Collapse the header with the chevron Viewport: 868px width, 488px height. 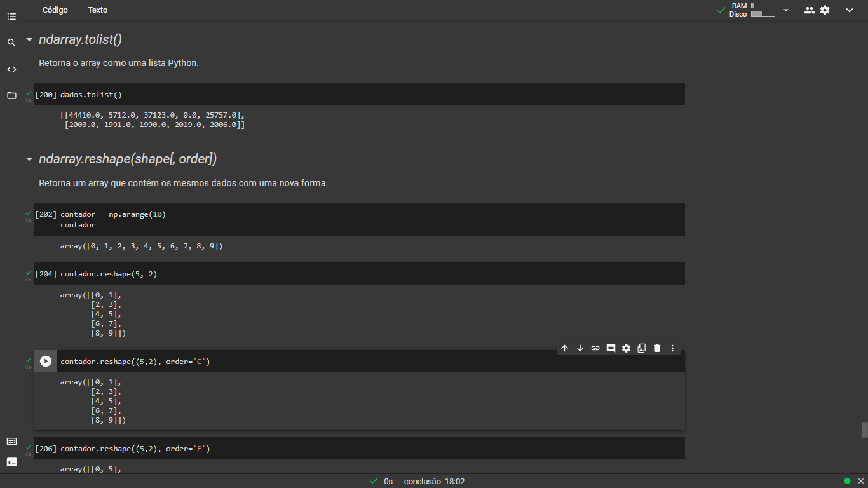[x=850, y=10]
